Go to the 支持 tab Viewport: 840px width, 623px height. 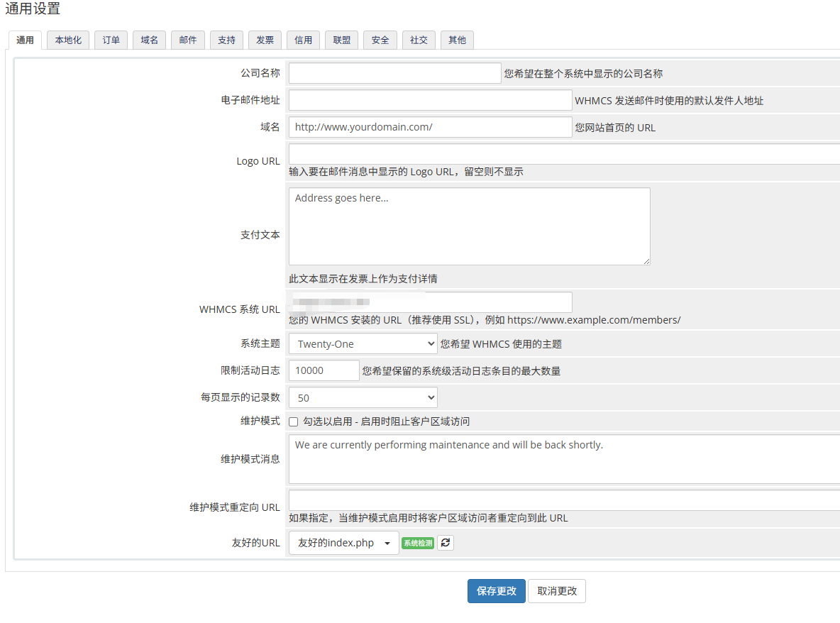click(226, 40)
